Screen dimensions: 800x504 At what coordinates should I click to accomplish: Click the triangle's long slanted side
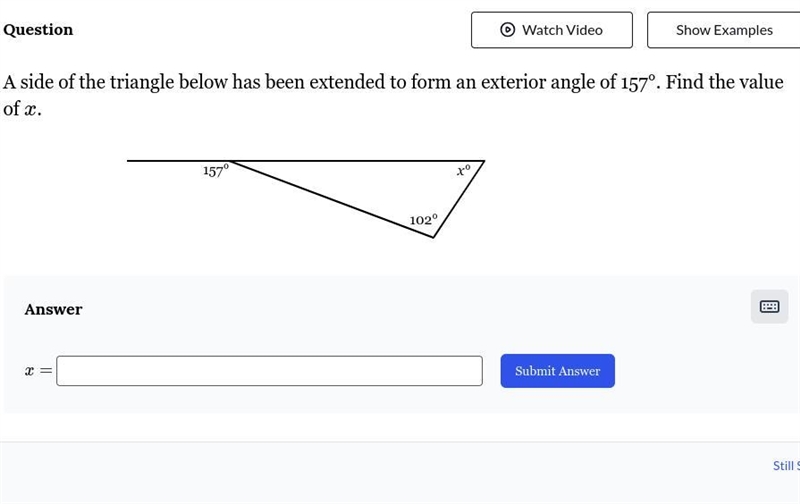[332, 199]
